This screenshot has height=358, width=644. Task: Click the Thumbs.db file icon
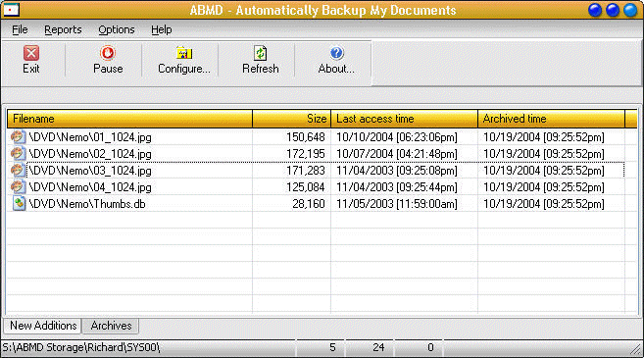19,203
